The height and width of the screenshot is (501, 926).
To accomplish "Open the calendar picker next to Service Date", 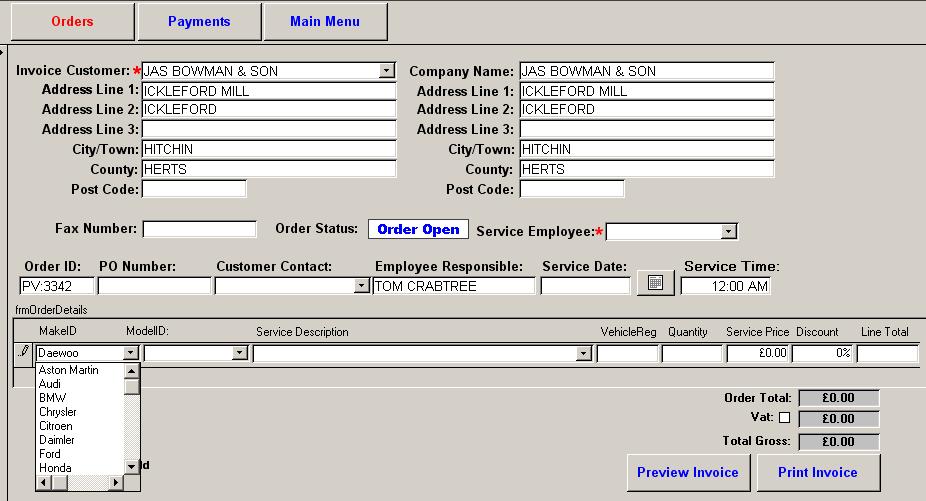I will (x=655, y=283).
